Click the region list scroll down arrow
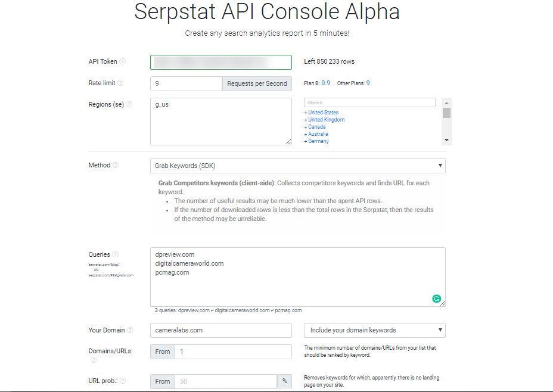This screenshot has width=553, height=392. tap(446, 140)
